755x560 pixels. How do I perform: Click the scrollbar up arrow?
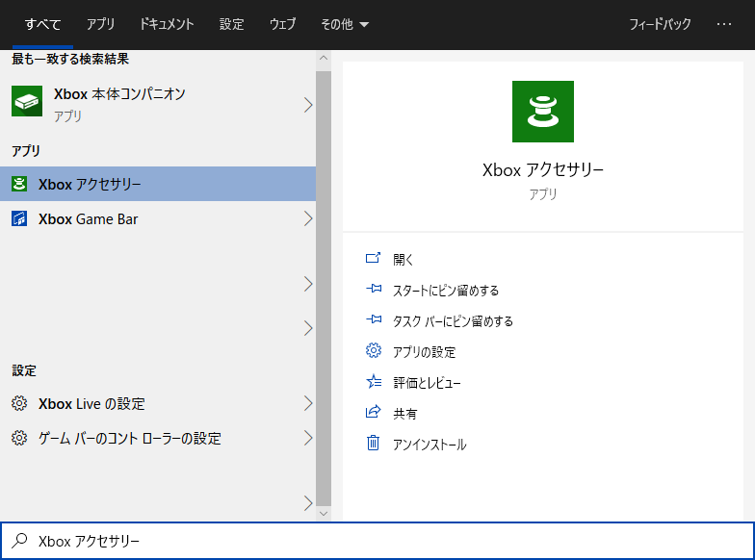tap(324, 58)
